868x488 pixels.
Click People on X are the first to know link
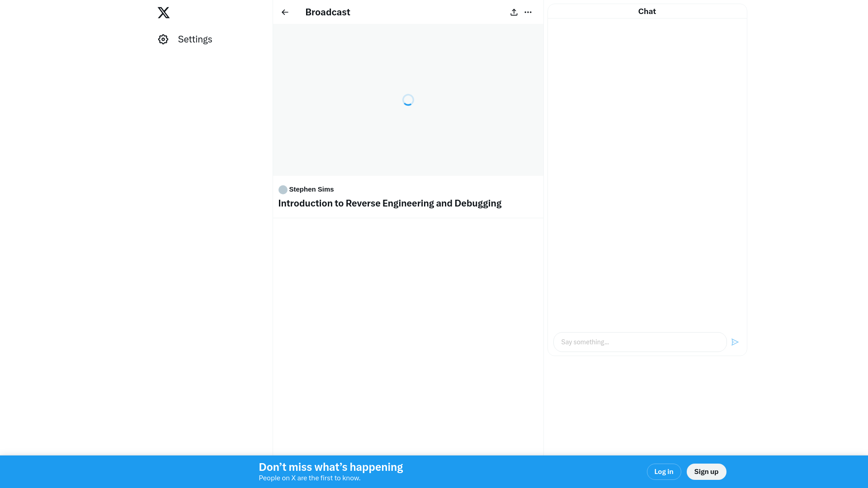pos(309,478)
